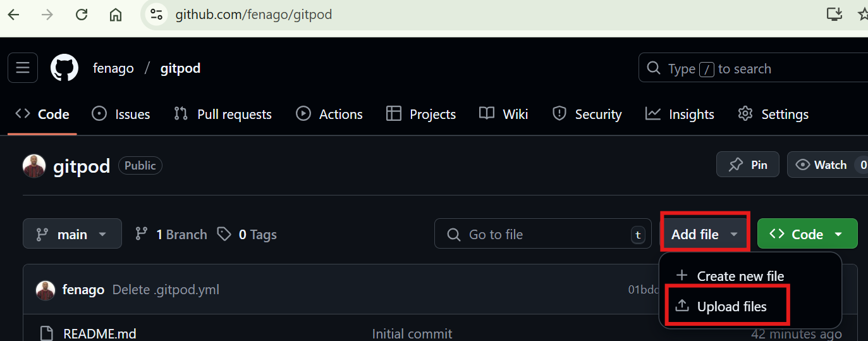This screenshot has height=341, width=868.
Task: Open the Delete .gitpod.yml commit message
Action: coord(166,290)
